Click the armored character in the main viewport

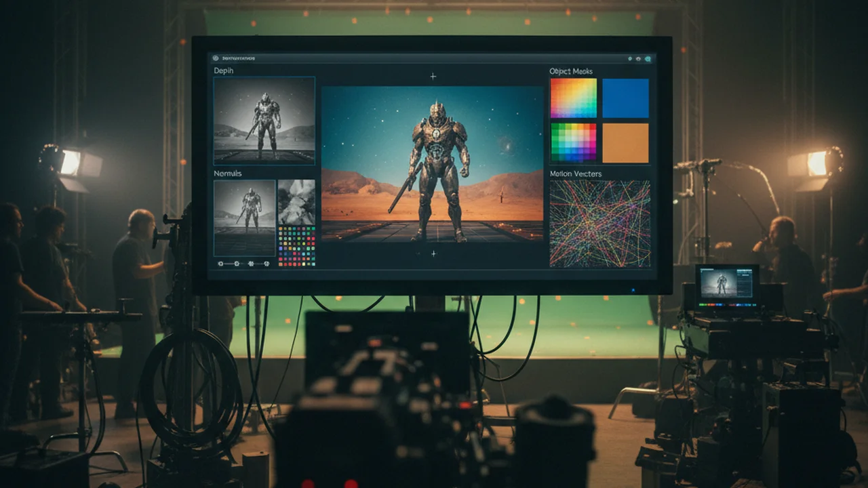pos(438,171)
